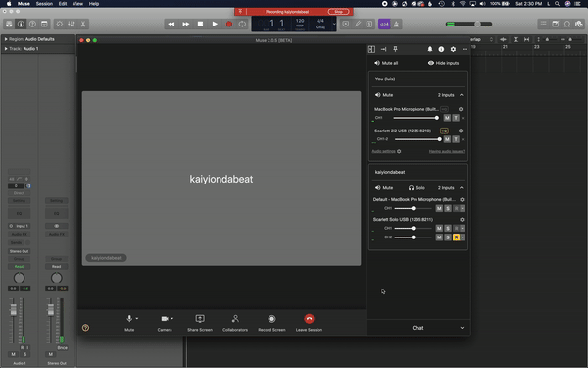The image size is (588, 368).
Task: Toggle the Inspector icon in Logic toolbar
Action: [x=21, y=24]
